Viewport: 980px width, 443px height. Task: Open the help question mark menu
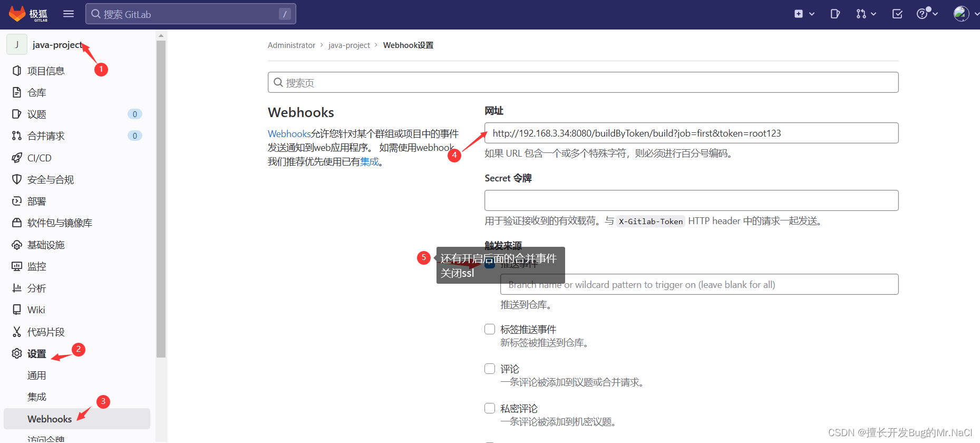[x=927, y=14]
